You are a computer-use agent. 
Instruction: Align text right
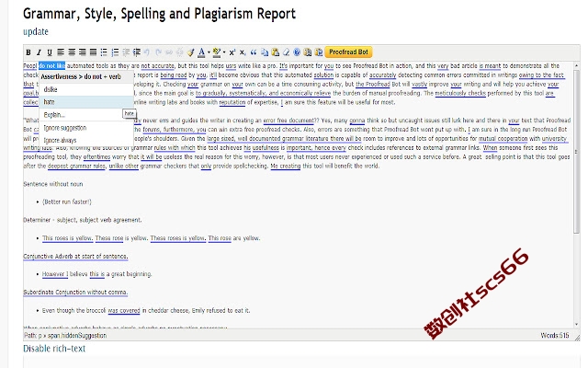coord(83,52)
